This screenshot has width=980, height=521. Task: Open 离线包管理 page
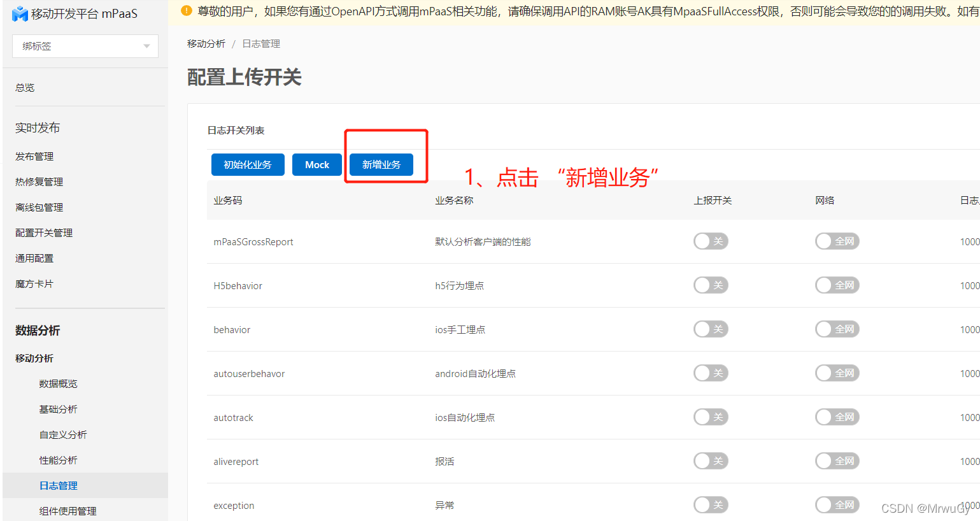39,208
